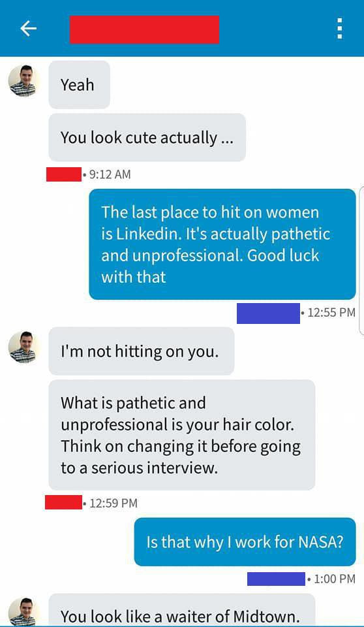Tap the 9:12 AM timestamp

coord(107,174)
